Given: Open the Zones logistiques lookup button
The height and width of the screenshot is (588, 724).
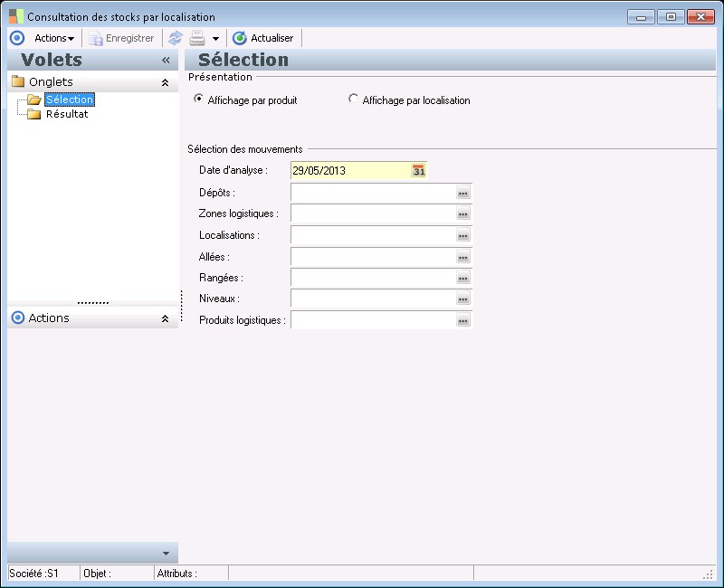Looking at the screenshot, I should click(463, 213).
